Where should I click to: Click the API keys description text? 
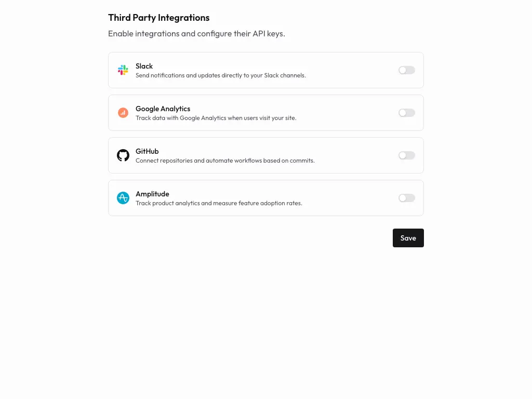pyautogui.click(x=196, y=33)
